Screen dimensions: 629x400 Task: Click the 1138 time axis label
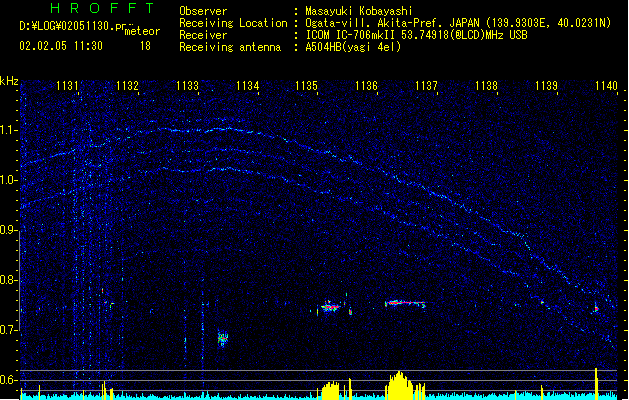point(486,86)
